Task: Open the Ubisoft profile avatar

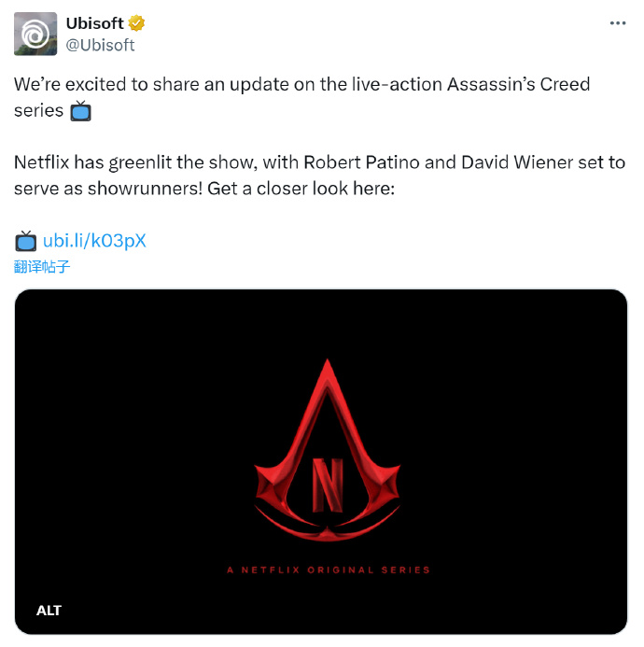Action: coord(35,34)
